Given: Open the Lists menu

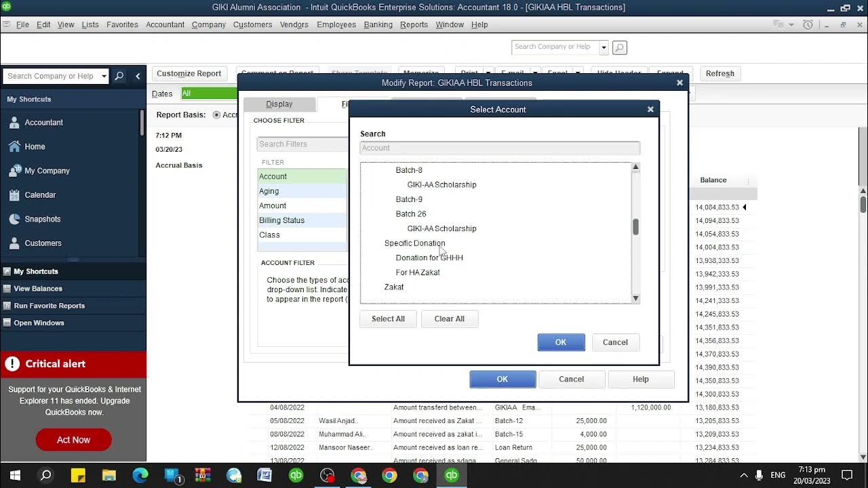Looking at the screenshot, I should (x=90, y=24).
